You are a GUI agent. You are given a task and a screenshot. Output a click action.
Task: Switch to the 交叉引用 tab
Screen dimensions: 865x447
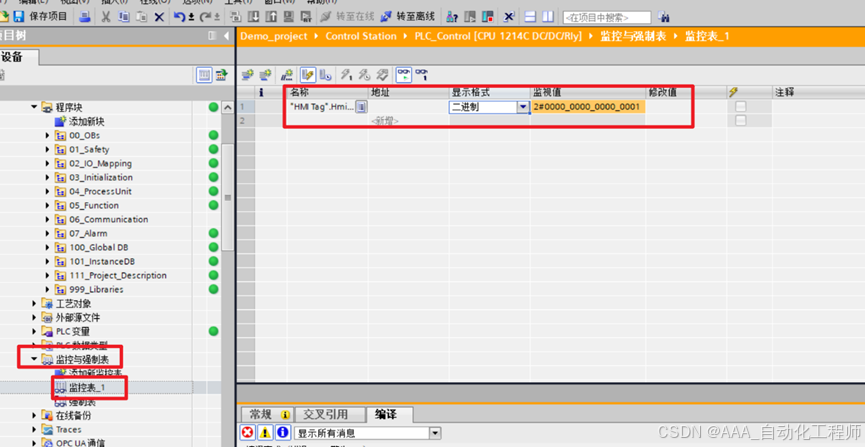(x=329, y=414)
